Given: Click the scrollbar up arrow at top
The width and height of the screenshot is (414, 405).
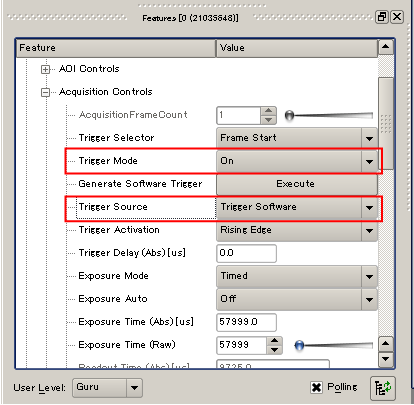Looking at the screenshot, I should [386, 47].
